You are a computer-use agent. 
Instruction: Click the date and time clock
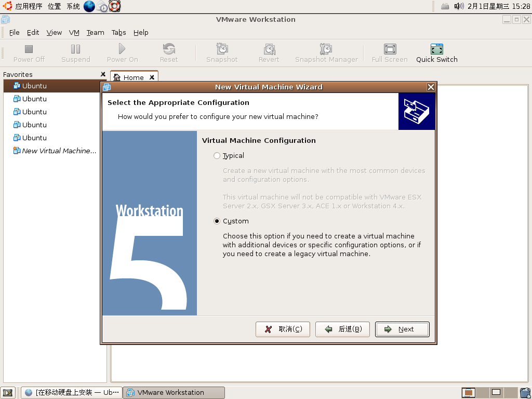(x=498, y=6)
